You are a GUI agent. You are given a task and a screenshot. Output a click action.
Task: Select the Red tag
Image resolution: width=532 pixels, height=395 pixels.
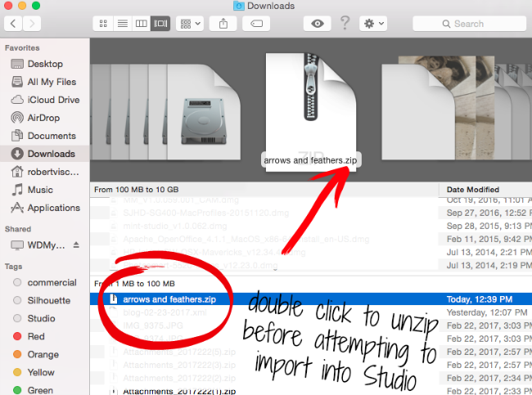pyautogui.click(x=45, y=337)
